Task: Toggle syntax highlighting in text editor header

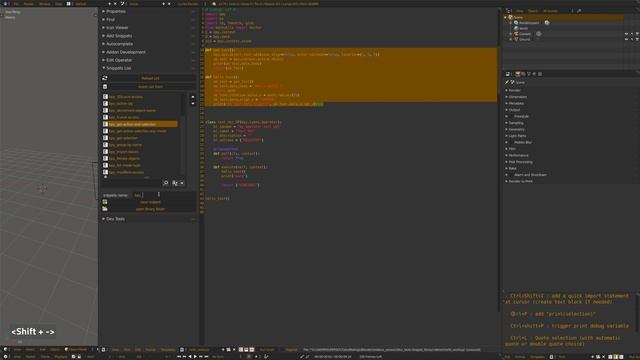Action: coord(252,350)
